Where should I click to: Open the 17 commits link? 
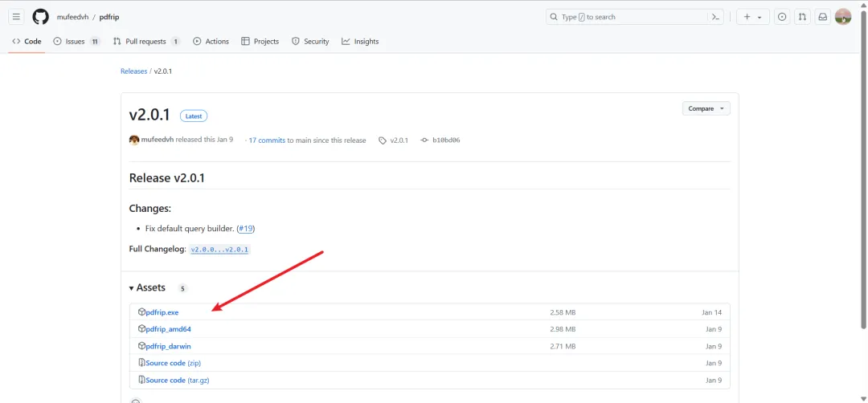click(267, 140)
